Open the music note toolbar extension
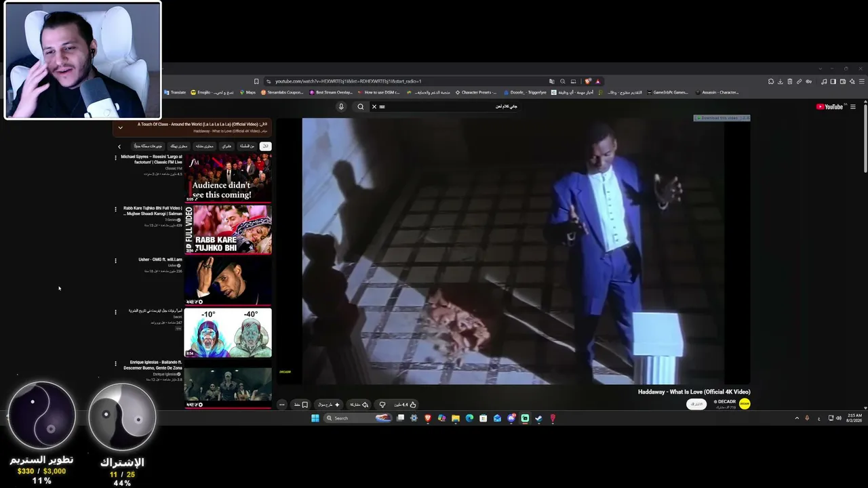The width and height of the screenshot is (868, 488). (x=824, y=81)
